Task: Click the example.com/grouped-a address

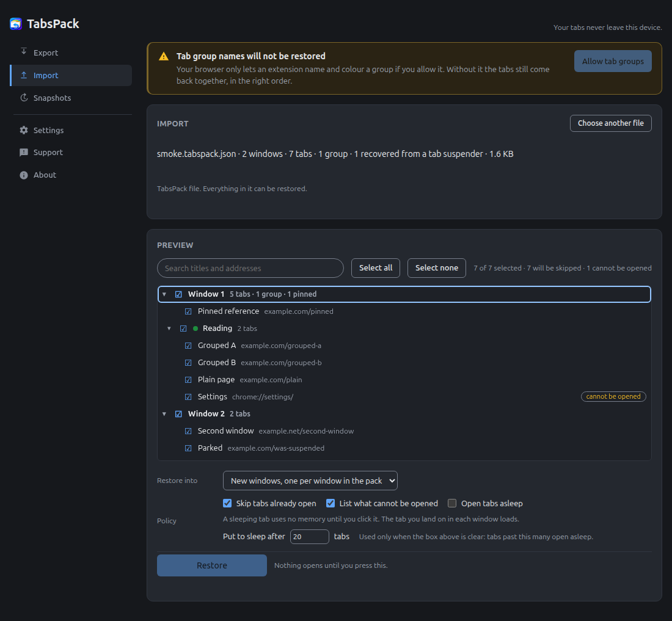Action: [x=281, y=346]
